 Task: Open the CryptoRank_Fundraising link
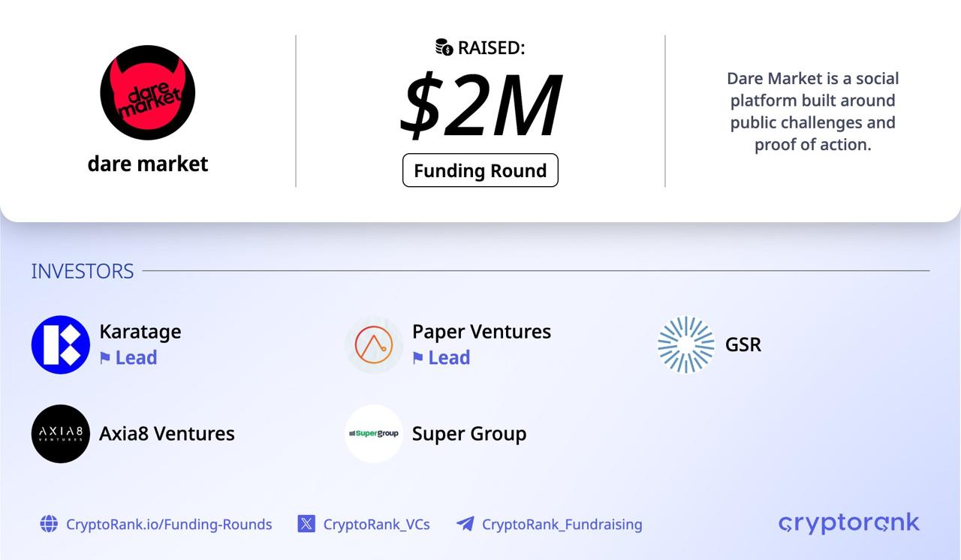pos(562,524)
